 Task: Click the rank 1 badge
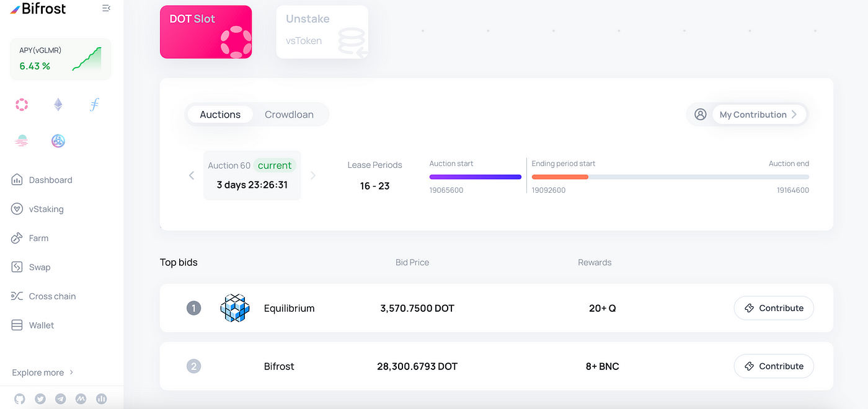tap(194, 308)
